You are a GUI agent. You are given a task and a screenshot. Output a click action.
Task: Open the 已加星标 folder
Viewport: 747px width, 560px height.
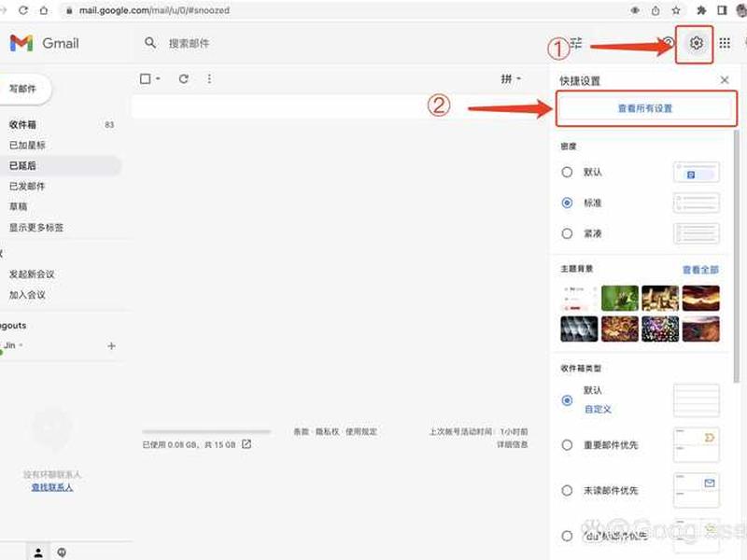click(27, 145)
